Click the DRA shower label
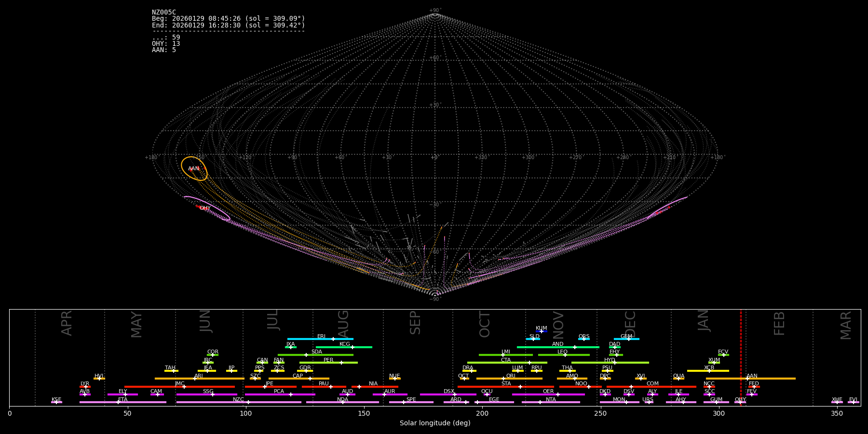 (x=468, y=368)
